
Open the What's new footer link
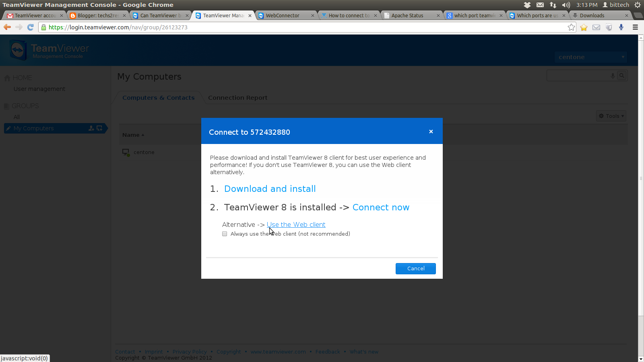364,352
